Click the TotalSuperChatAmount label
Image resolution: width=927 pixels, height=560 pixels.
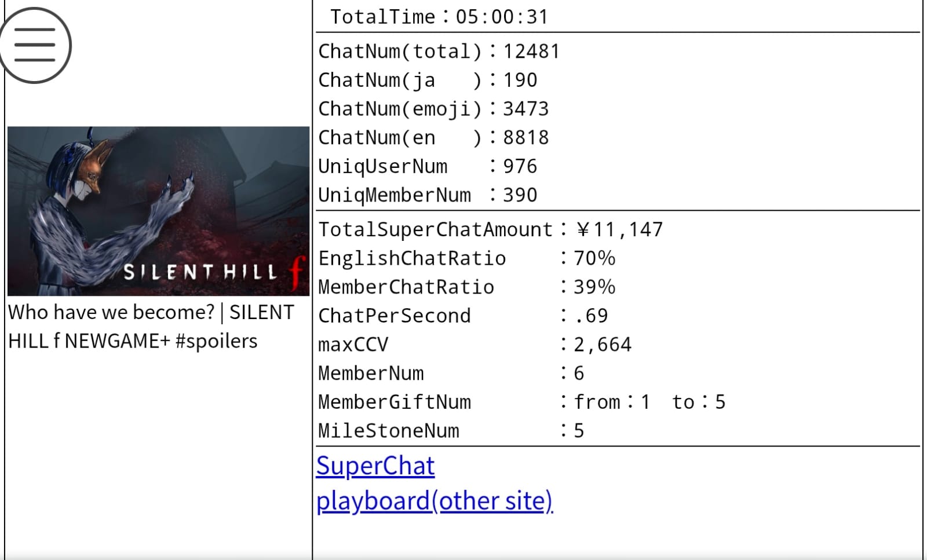pyautogui.click(x=436, y=230)
